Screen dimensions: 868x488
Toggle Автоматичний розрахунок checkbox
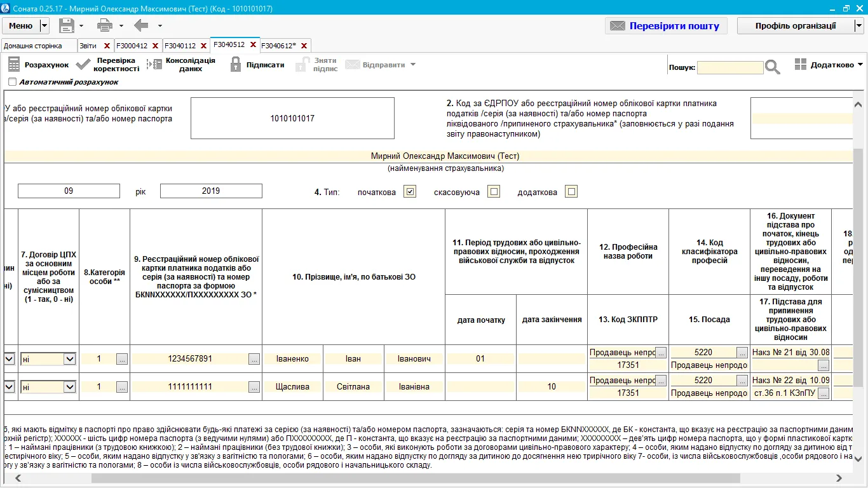click(12, 82)
